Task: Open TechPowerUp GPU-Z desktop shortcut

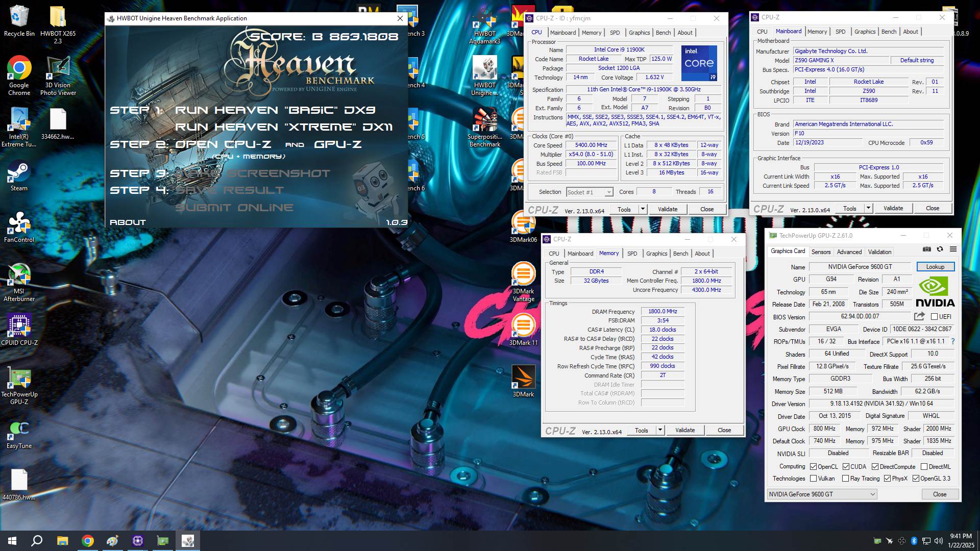Action: (x=19, y=385)
